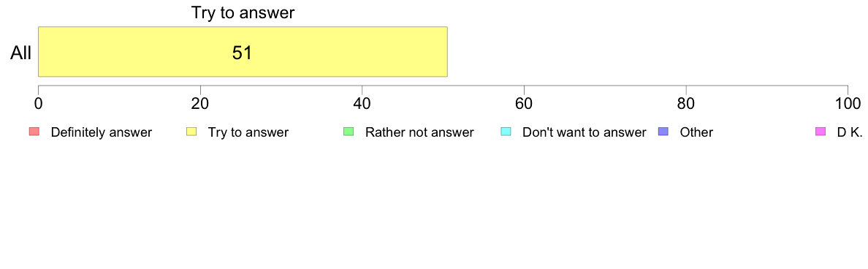
Task: Click the Don't want to answer legend text
Action: point(585,132)
